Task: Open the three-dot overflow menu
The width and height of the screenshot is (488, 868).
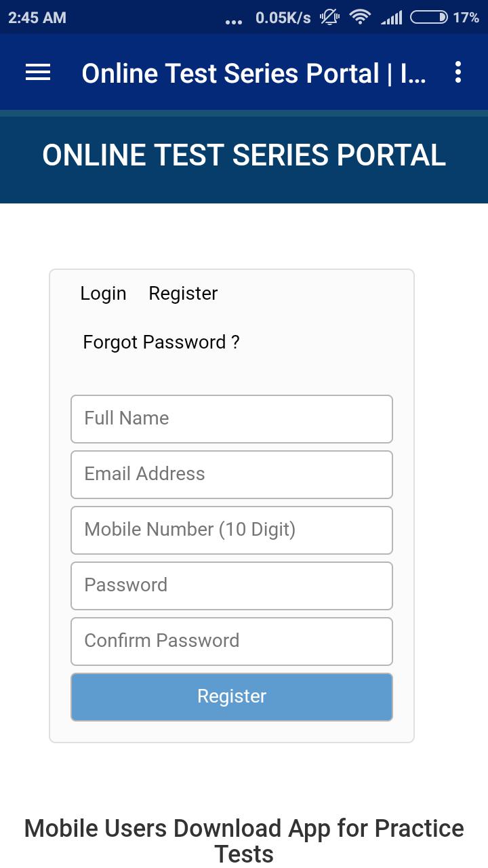Action: click(458, 72)
